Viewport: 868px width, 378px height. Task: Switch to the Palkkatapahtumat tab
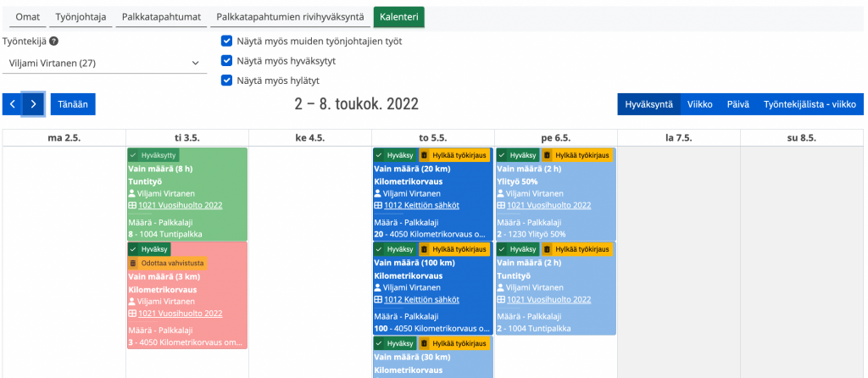tap(160, 17)
